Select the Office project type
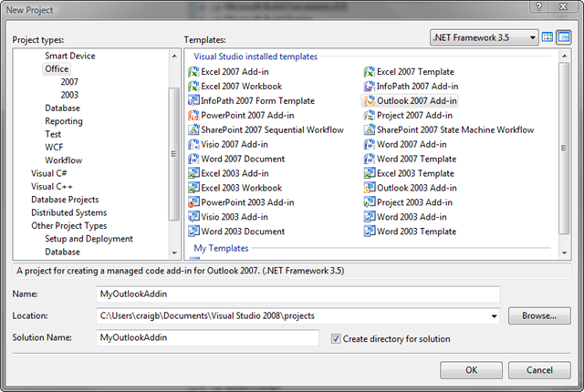The height and width of the screenshot is (392, 584). [x=57, y=68]
